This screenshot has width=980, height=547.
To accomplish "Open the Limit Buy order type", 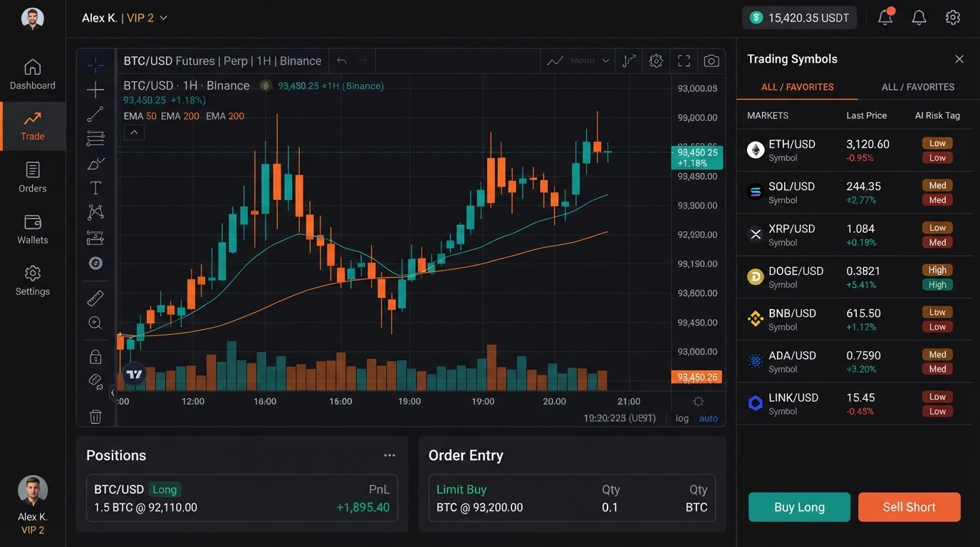I will [462, 489].
